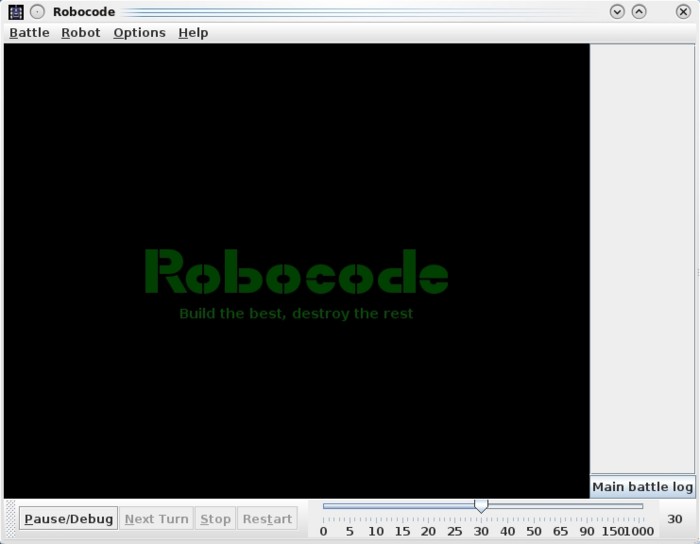Click the round pin button beside the title

[x=38, y=12]
